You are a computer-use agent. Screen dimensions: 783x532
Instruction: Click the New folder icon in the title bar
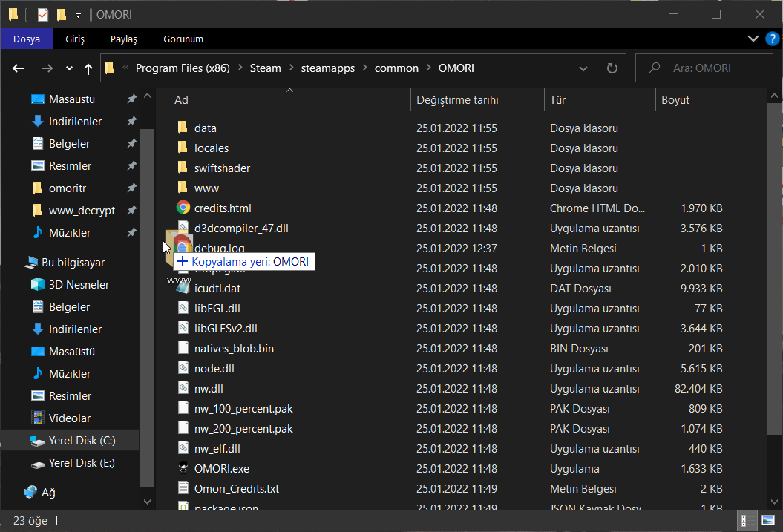[x=62, y=15]
